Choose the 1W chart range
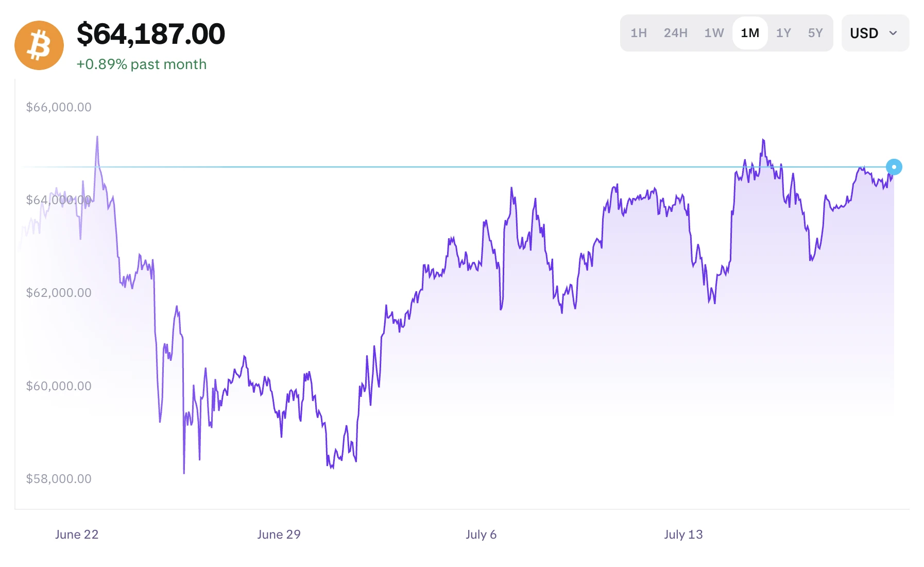 click(x=714, y=33)
